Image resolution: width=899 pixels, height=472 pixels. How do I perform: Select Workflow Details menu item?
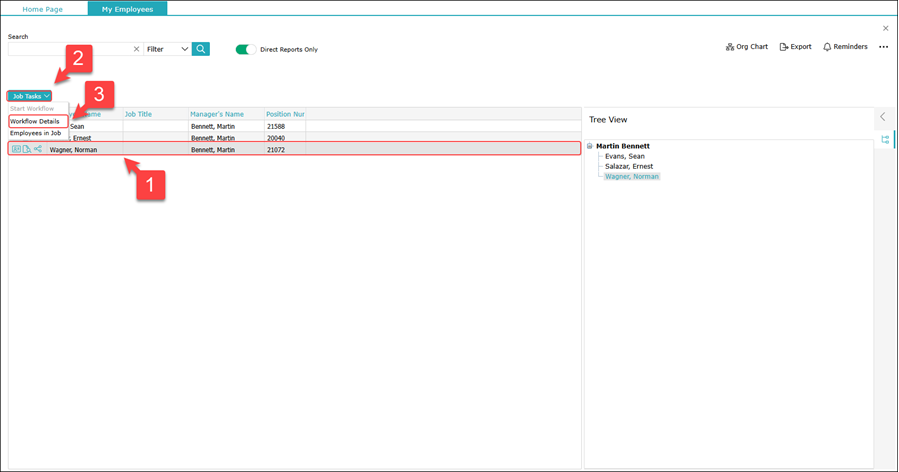35,121
